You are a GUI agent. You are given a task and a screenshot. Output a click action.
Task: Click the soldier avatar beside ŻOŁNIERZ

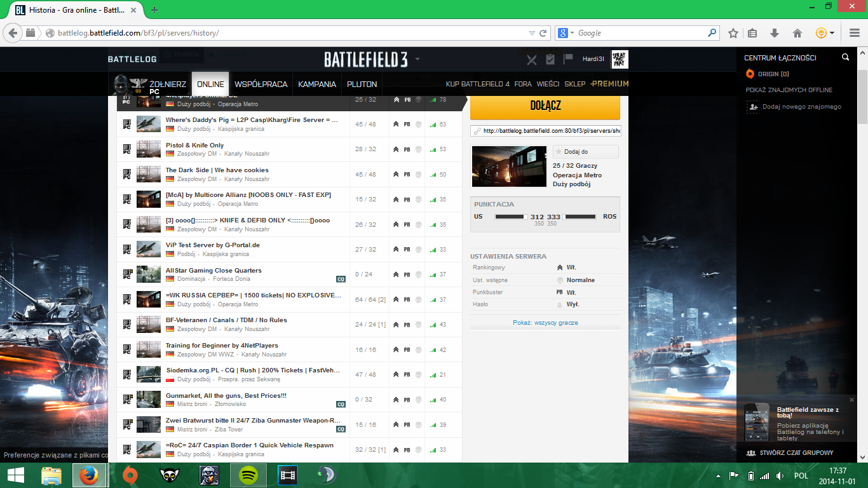click(x=121, y=84)
